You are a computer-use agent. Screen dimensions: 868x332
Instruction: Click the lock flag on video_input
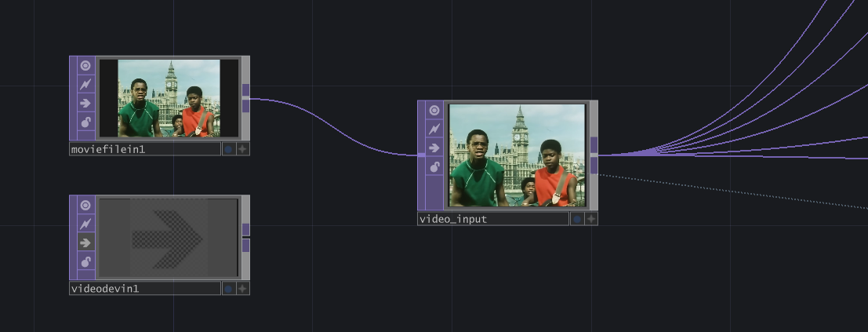pos(434,166)
